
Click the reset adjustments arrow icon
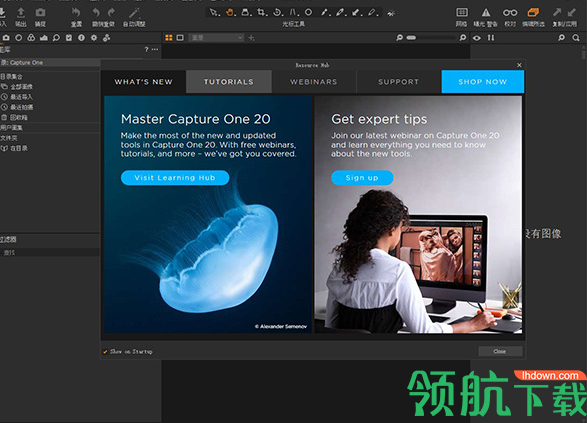76,12
